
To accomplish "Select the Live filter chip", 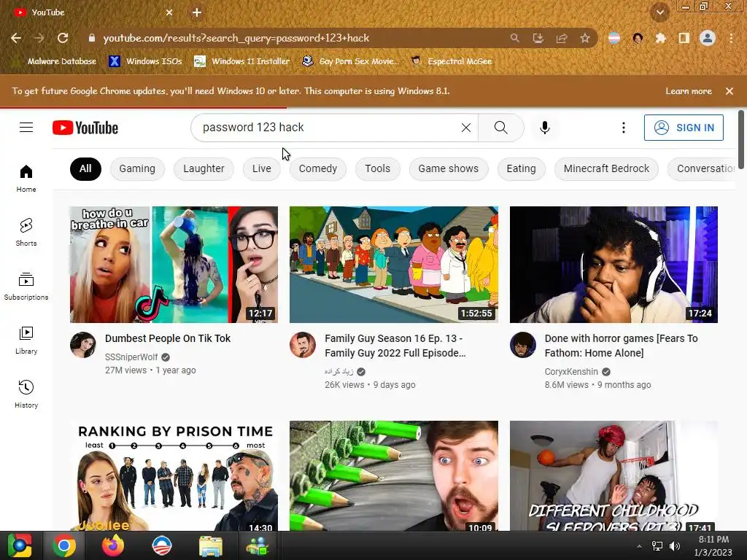I will pos(262,168).
